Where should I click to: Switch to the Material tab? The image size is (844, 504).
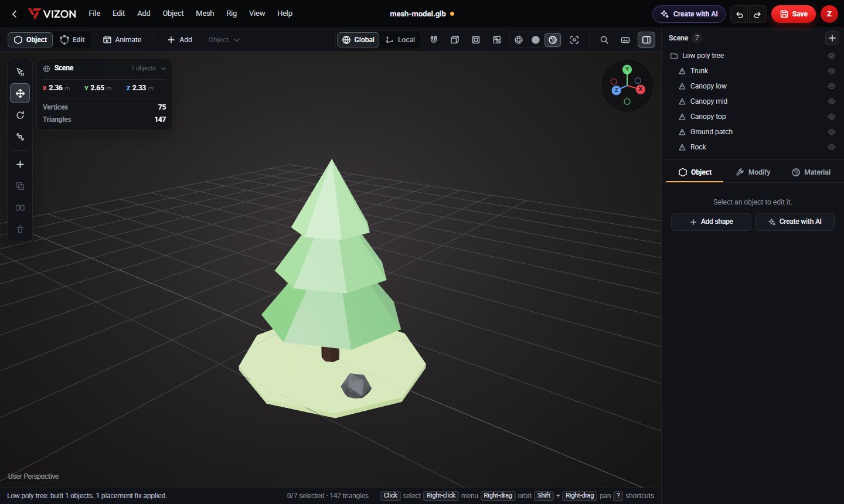(x=811, y=172)
